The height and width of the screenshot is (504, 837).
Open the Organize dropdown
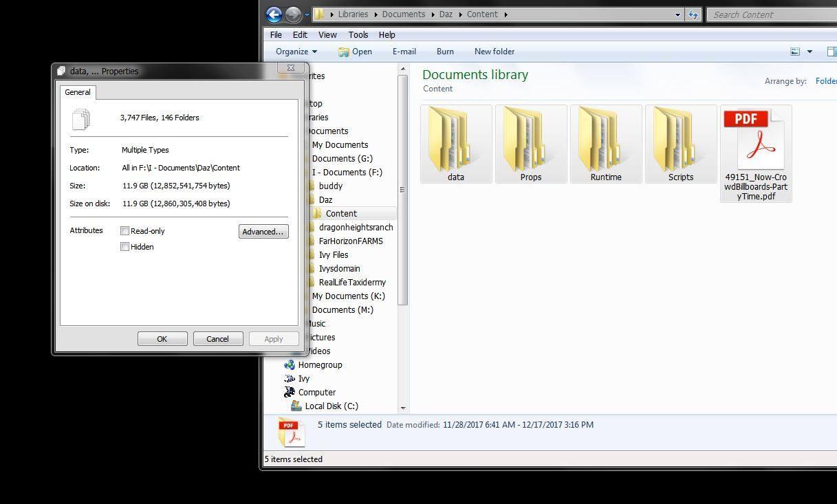pos(296,52)
